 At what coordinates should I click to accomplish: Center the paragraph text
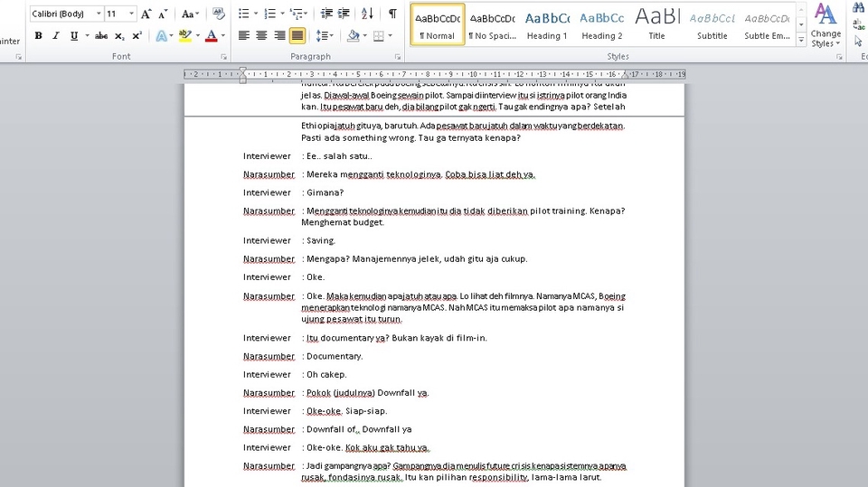click(261, 36)
